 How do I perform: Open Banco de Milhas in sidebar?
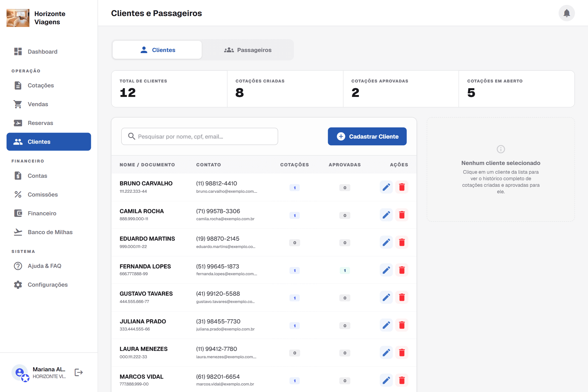coord(49,232)
